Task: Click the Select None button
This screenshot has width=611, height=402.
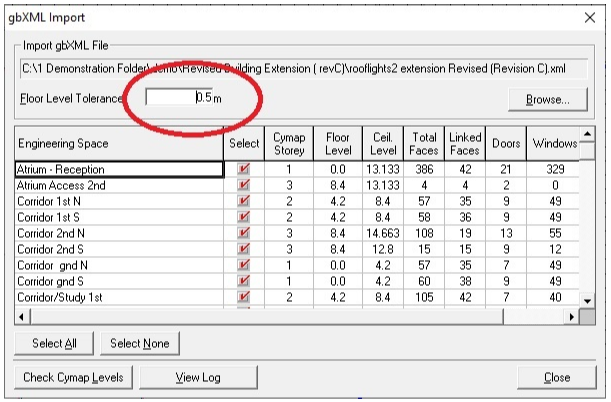Action: [140, 344]
